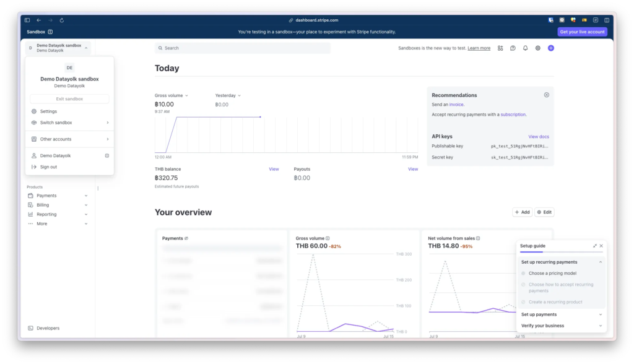Go back with the browser back arrow
The image size is (634, 364).
[x=39, y=20]
